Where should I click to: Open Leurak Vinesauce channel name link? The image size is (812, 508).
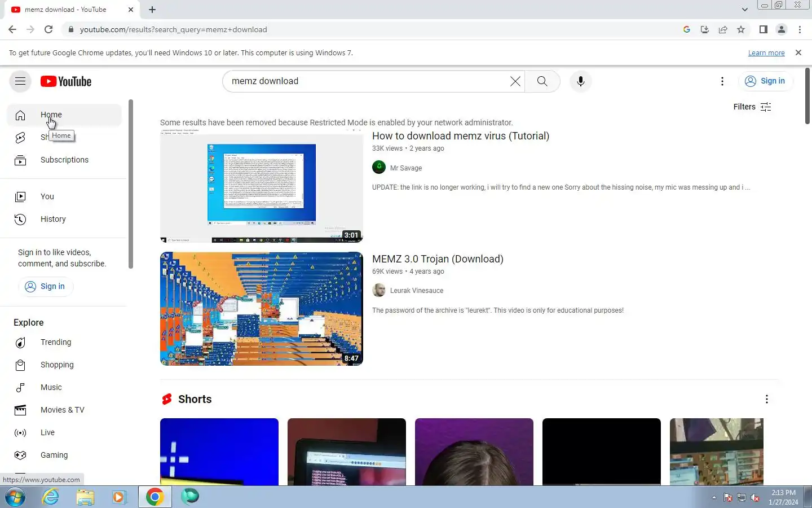click(x=417, y=291)
